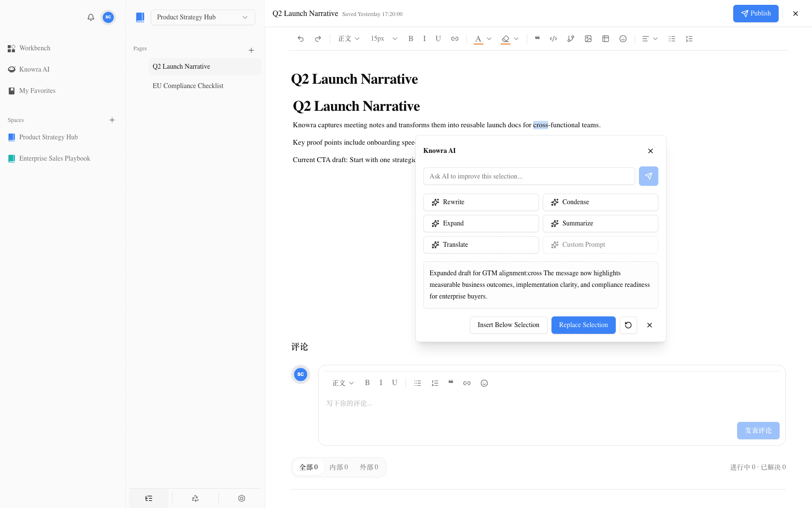Click the Replace Selection button

click(x=583, y=325)
